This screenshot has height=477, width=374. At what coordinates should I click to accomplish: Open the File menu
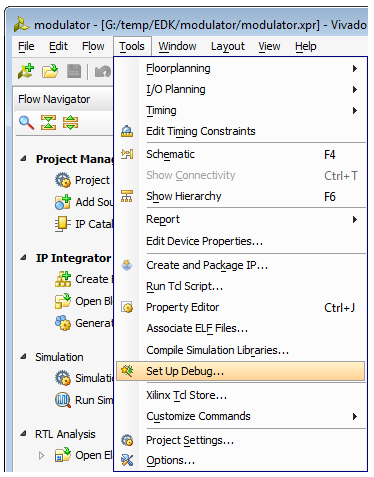coord(26,46)
